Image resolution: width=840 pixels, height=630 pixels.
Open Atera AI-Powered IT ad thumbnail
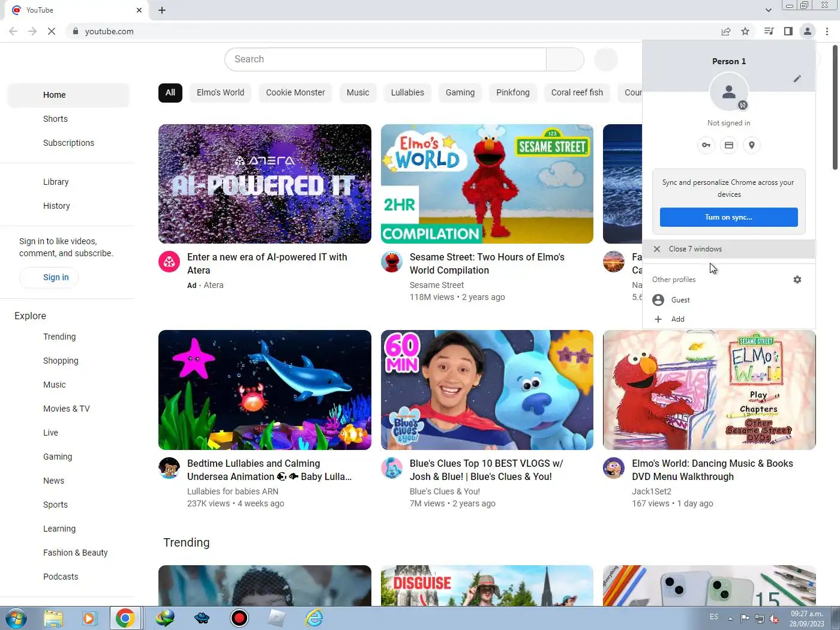265,184
